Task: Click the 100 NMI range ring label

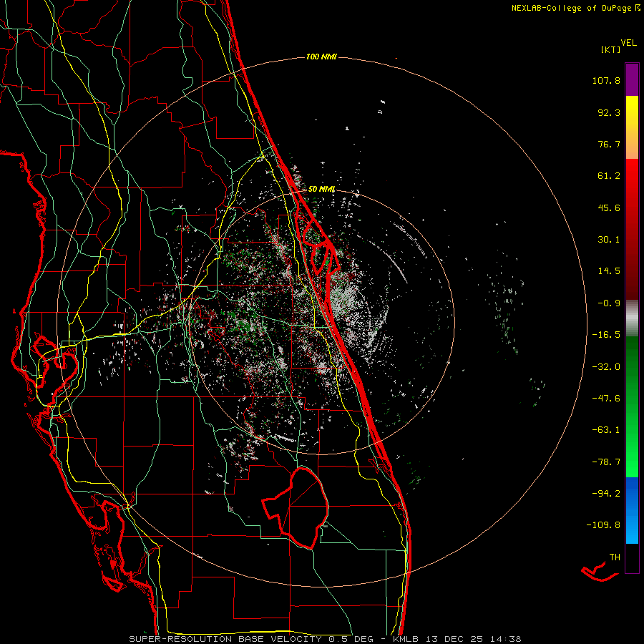Action: pos(321,57)
